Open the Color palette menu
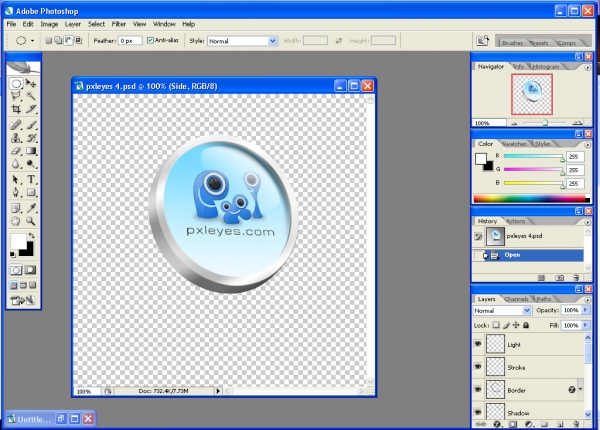This screenshot has width=600, height=430. 588,145
